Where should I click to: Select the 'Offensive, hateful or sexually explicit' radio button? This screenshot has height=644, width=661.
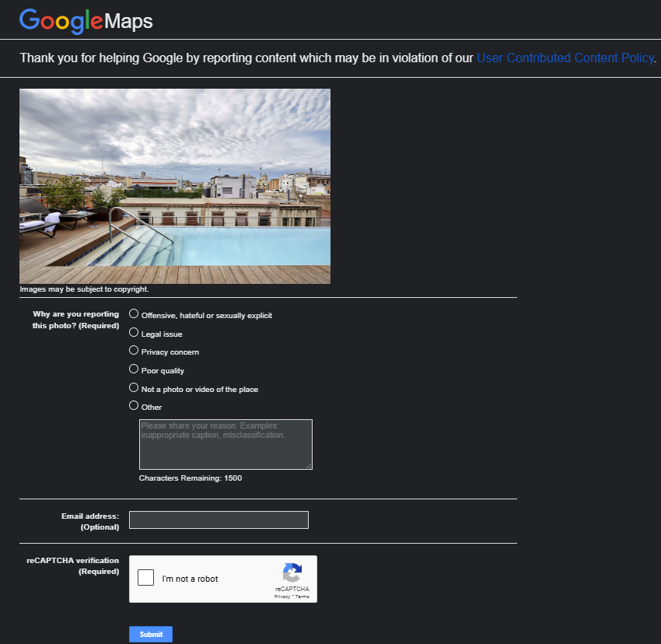pyautogui.click(x=134, y=313)
